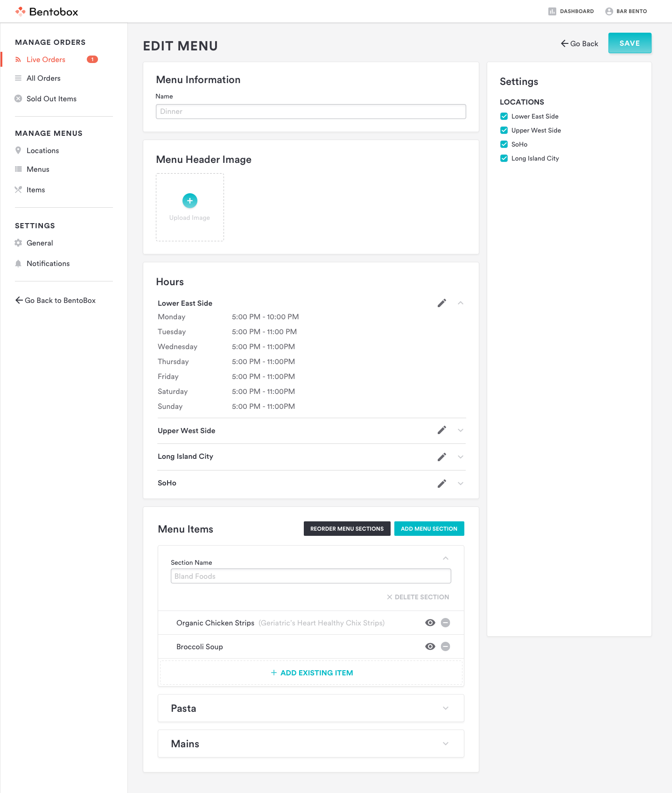Collapse the Bland Foods section
This screenshot has width=672, height=793.
tap(446, 558)
